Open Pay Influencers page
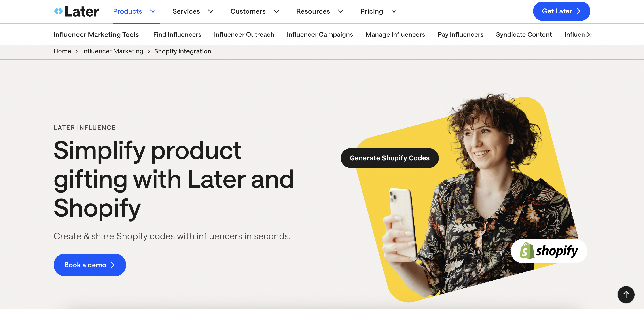Image resolution: width=644 pixels, height=309 pixels. (460, 34)
